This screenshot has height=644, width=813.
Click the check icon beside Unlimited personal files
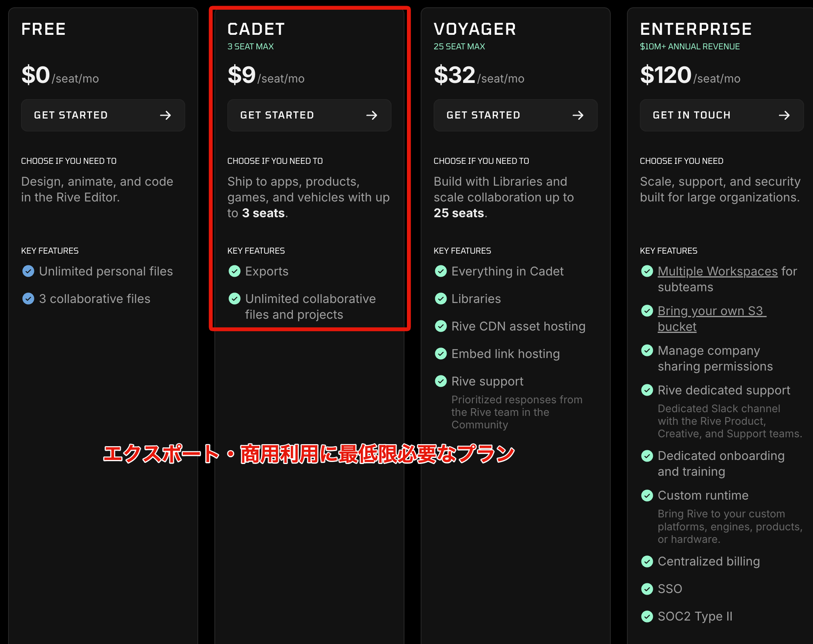(x=28, y=271)
